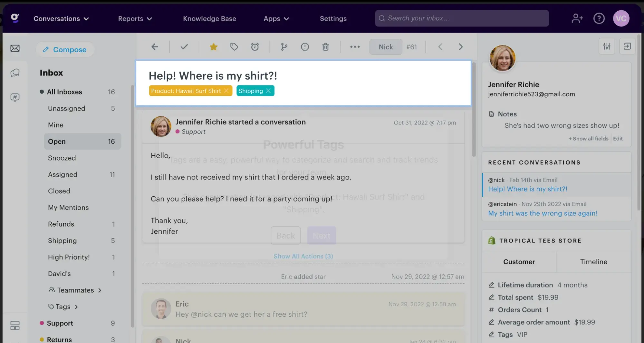Expand the Tags section in the sidebar
Screen dimensions: 644x343
pyautogui.click(x=63, y=307)
